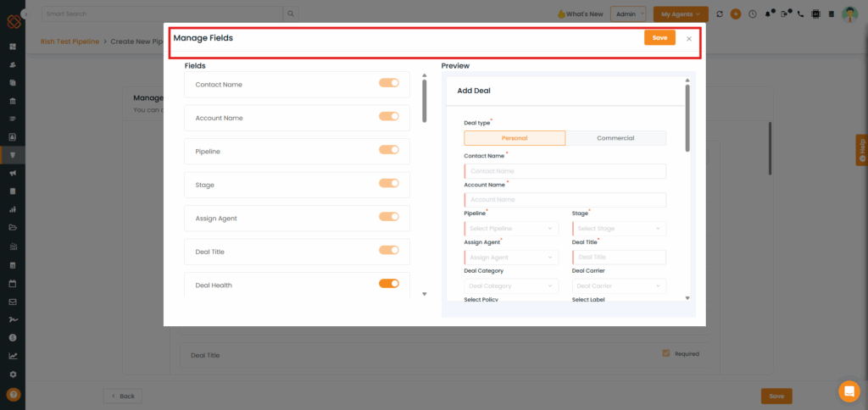The height and width of the screenshot is (410, 868).
Task: Open the Select Pipeline dropdown in preview
Action: pyautogui.click(x=511, y=229)
